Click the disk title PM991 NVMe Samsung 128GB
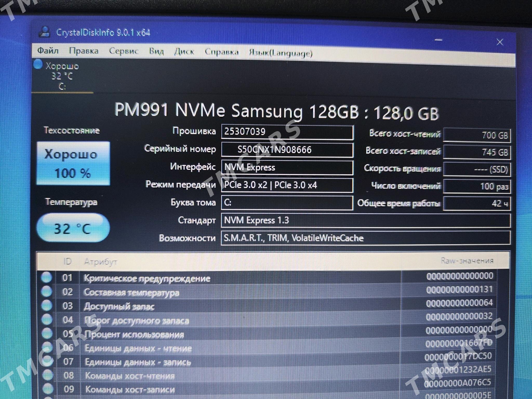Viewport: 532px width, 399px height. [x=237, y=111]
